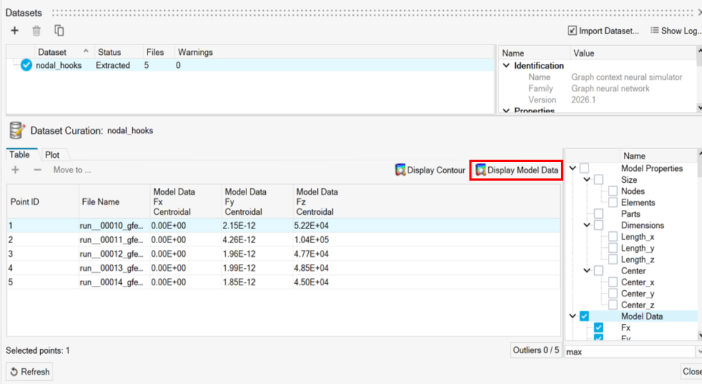
Task: Remove a point with table minus icon
Action: (37, 170)
